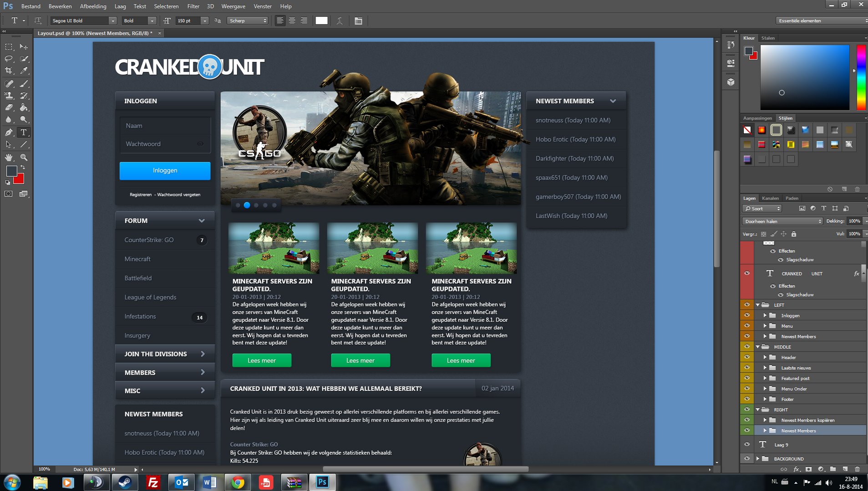
Task: Hide the MIDDLE group layer
Action: point(747,347)
